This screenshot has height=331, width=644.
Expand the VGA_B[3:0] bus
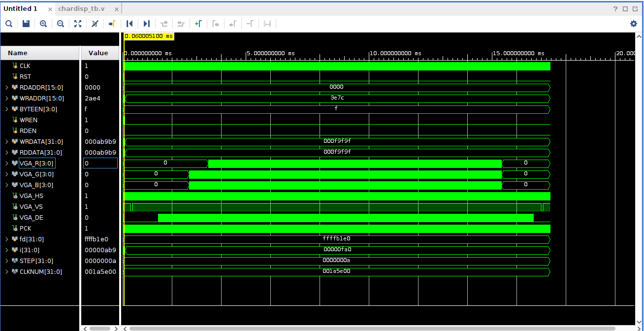pos(6,185)
